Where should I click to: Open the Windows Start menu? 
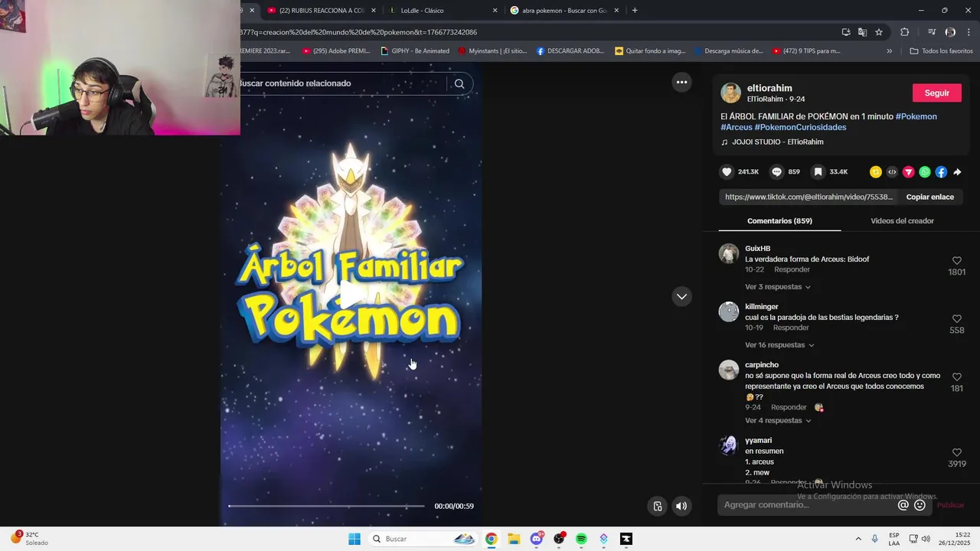point(354,539)
